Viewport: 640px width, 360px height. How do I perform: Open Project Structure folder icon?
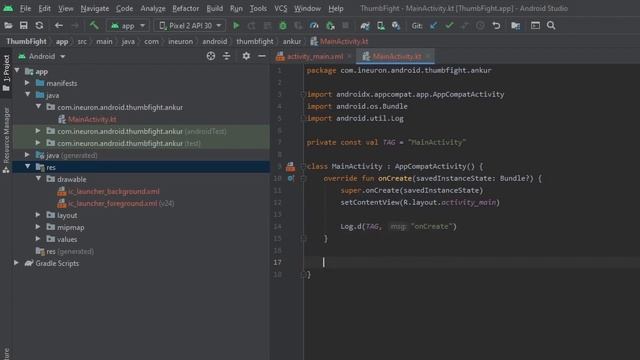(516, 26)
